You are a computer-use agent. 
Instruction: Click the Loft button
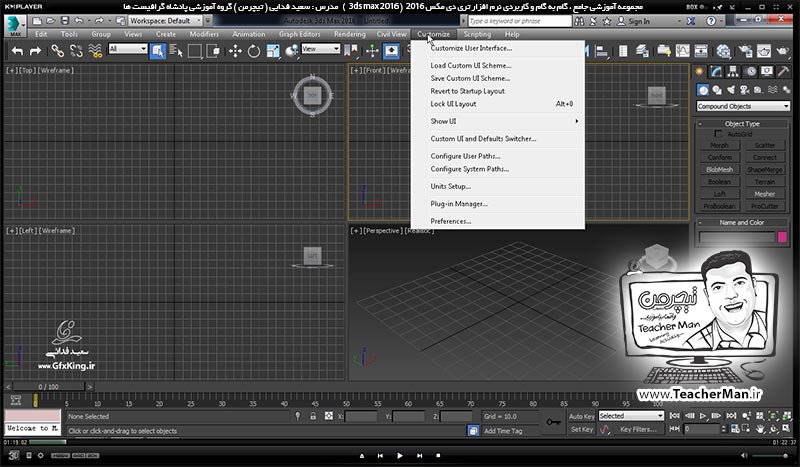pos(719,194)
